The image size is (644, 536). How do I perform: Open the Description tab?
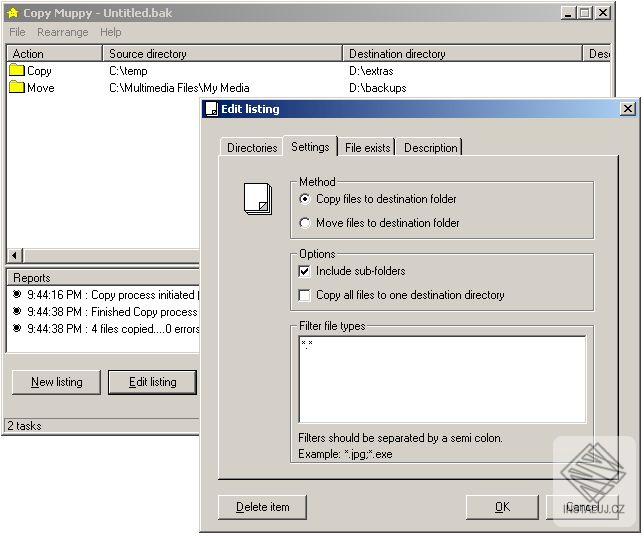(430, 148)
